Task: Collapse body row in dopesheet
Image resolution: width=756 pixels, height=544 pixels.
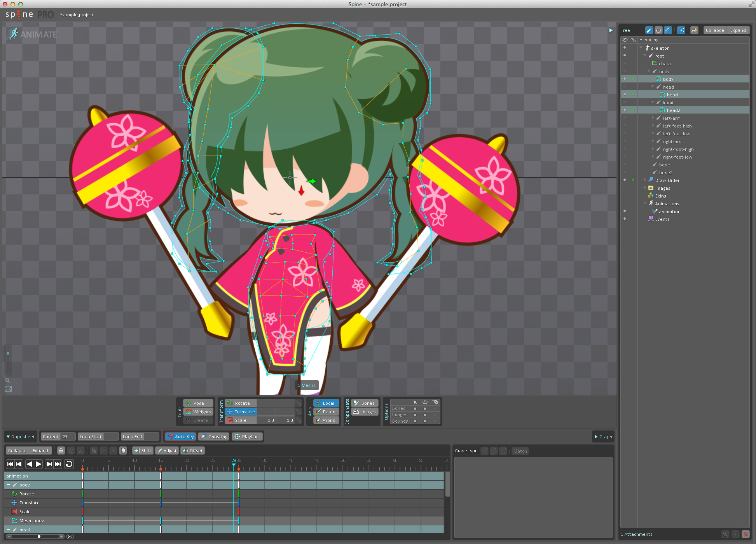Action: coord(9,485)
